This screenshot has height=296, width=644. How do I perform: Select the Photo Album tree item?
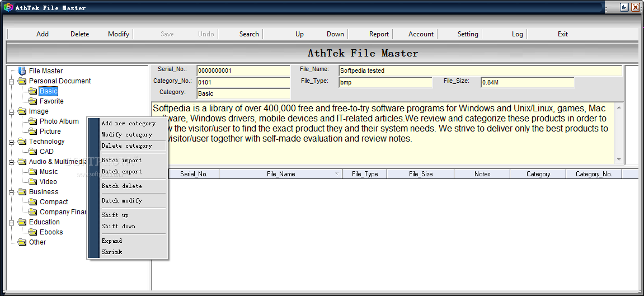[59, 121]
